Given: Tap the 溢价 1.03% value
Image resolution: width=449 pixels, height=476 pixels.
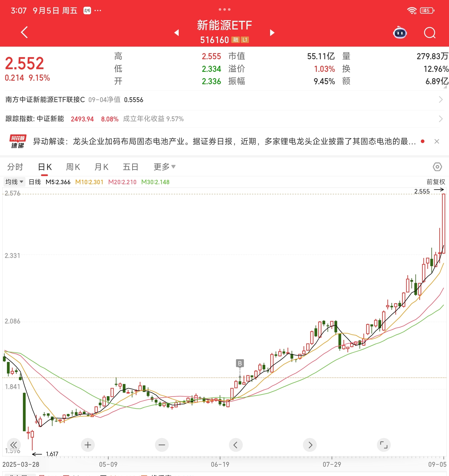Looking at the screenshot, I should click(x=324, y=69).
